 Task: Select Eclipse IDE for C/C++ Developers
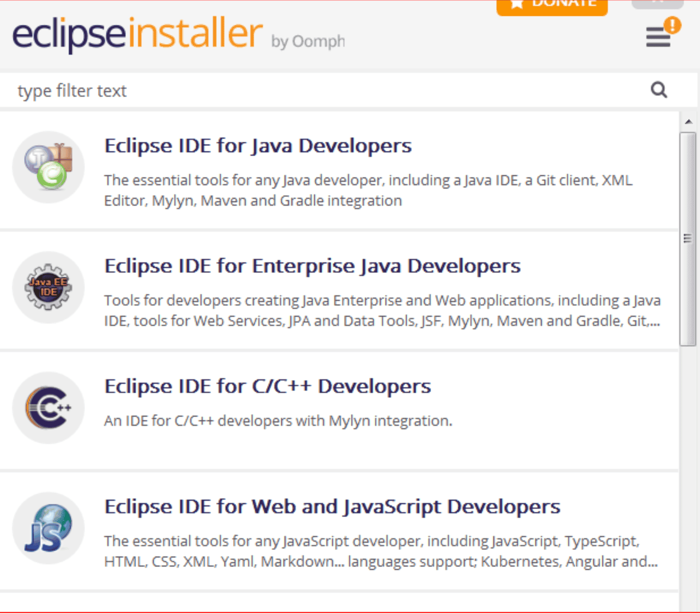pos(268,386)
